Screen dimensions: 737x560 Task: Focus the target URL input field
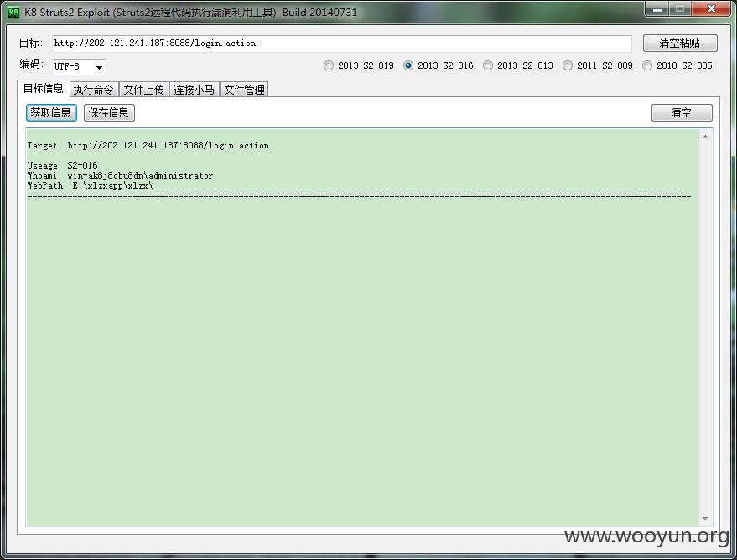pos(342,44)
